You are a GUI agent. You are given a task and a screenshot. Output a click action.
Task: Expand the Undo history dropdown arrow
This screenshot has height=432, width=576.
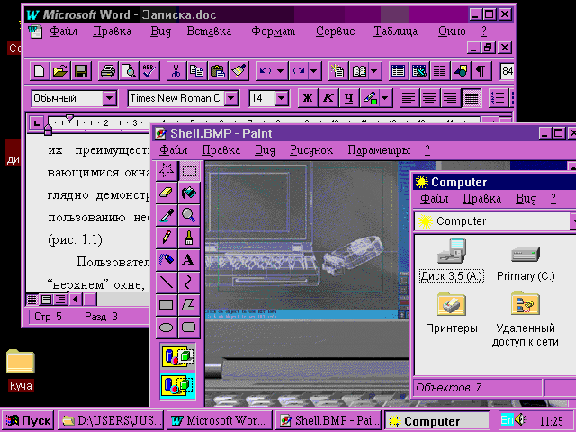pyautogui.click(x=280, y=71)
